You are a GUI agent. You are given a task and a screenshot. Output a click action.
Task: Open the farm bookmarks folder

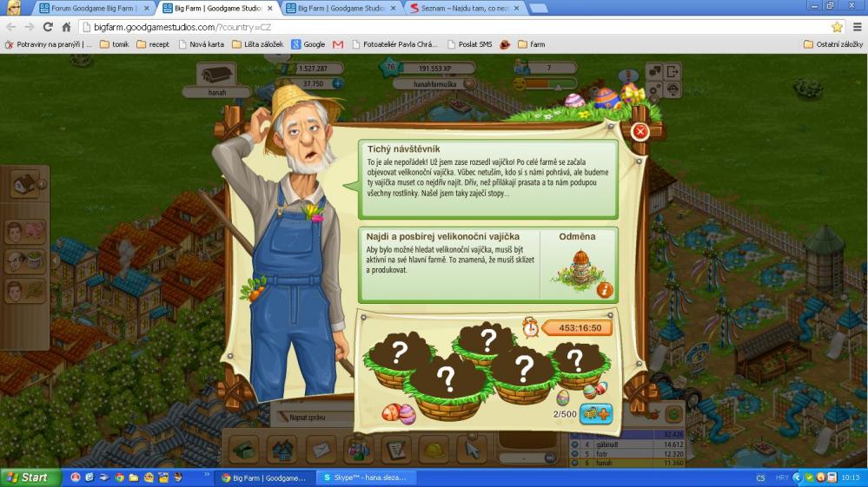tap(532, 44)
